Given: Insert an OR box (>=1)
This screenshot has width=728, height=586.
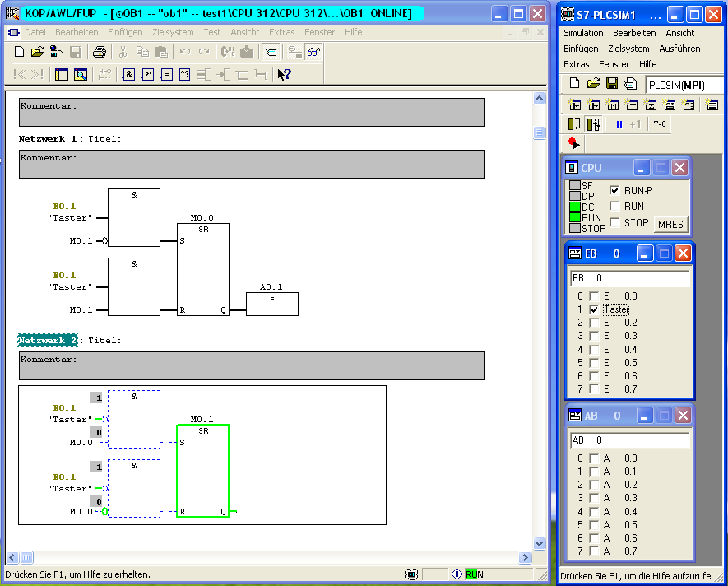Looking at the screenshot, I should [147, 74].
